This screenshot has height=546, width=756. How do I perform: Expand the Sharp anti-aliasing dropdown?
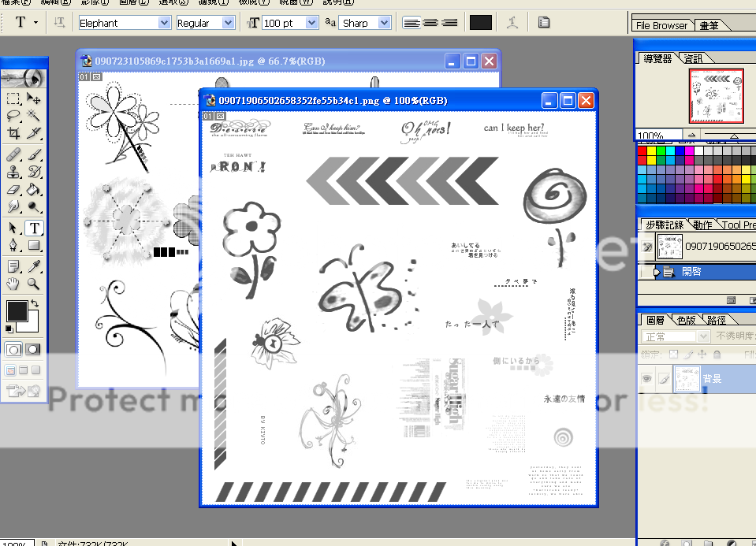pos(384,23)
